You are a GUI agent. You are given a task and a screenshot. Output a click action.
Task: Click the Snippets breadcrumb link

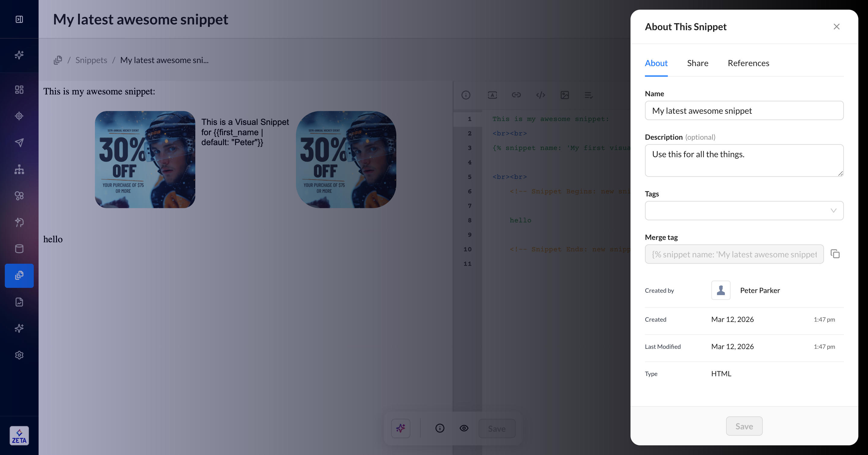(x=91, y=60)
